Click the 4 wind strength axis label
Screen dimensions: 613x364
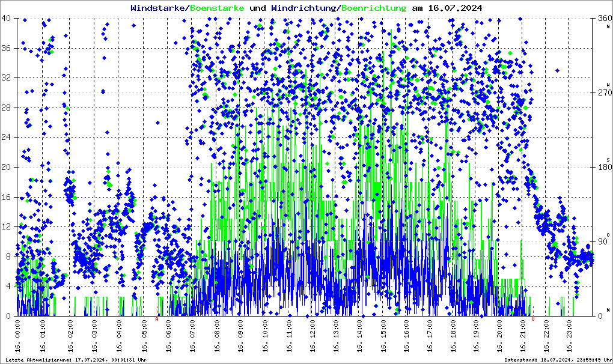coord(8,287)
